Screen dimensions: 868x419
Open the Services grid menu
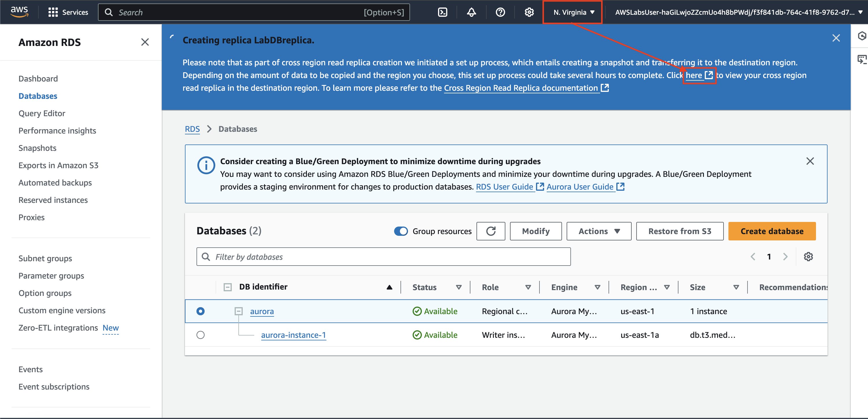[53, 12]
